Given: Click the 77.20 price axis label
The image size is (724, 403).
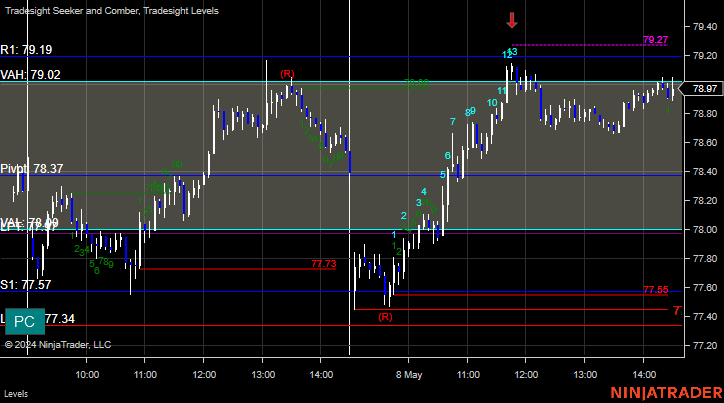Looking at the screenshot, I should (x=705, y=346).
